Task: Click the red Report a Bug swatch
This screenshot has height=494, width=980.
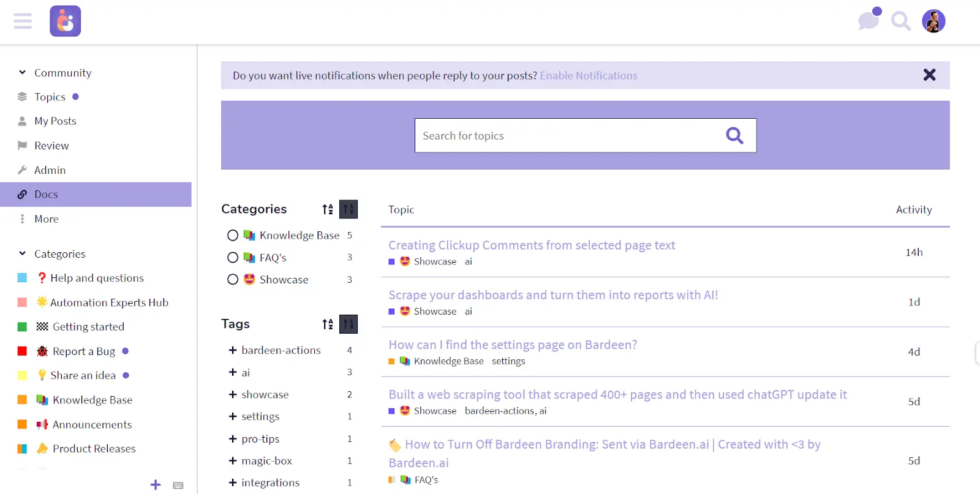Action: [x=22, y=351]
